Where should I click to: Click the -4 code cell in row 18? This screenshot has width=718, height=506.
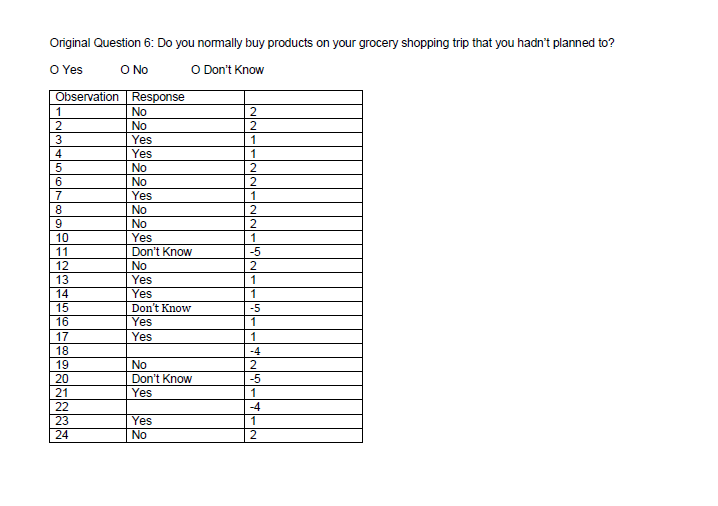click(304, 351)
